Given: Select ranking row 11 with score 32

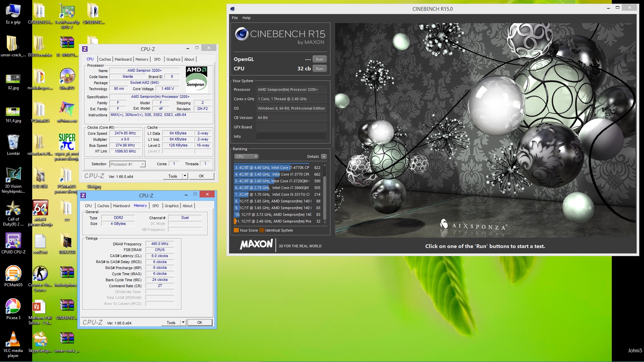Looking at the screenshot, I should point(277,221).
